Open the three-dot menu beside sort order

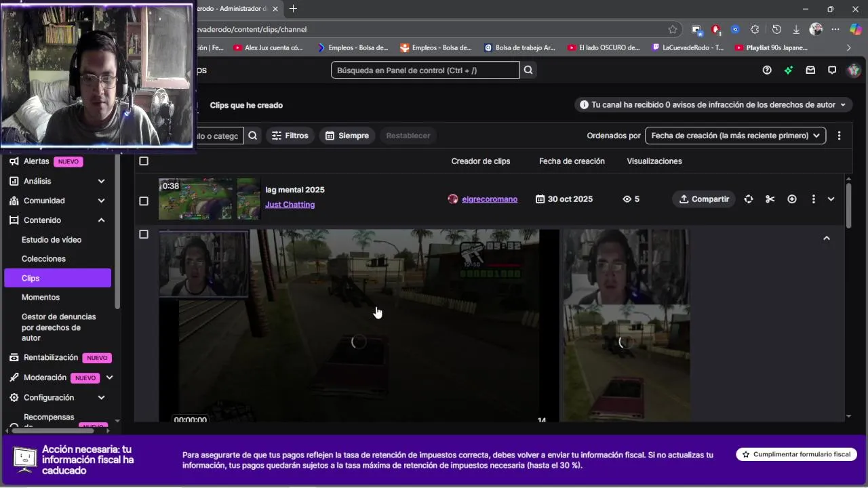coord(839,136)
